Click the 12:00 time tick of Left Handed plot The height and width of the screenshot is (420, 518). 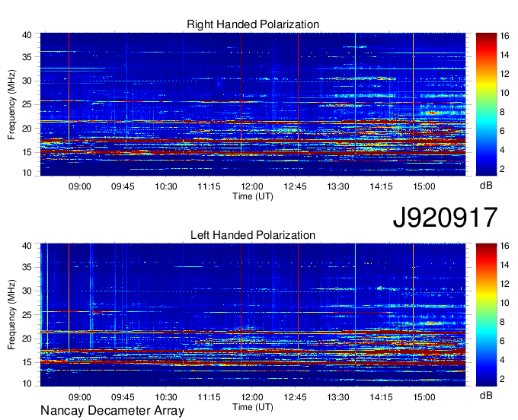point(252,397)
